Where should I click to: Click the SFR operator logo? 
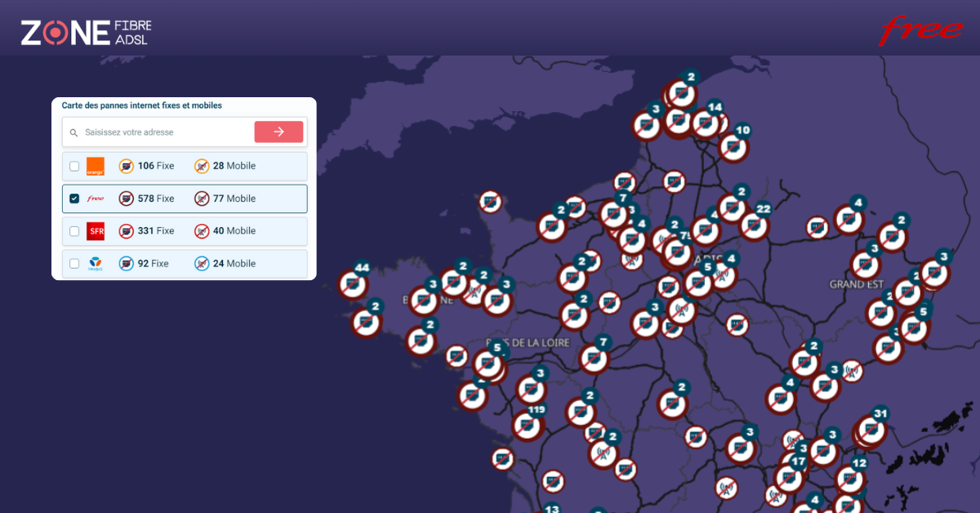click(96, 231)
